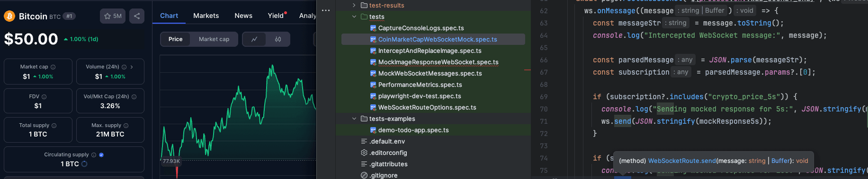Collapse the tests folder
Image resolution: width=868 pixels, height=179 pixels.
[354, 17]
